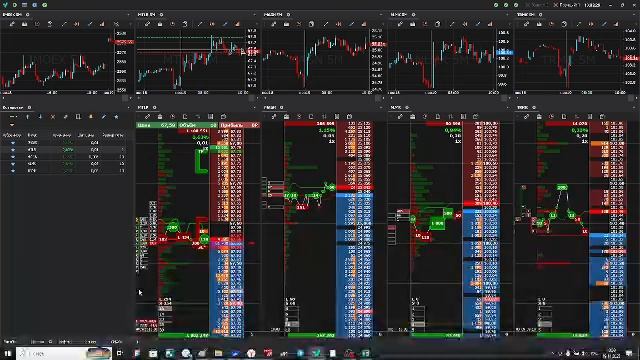The width and height of the screenshot is (640, 360).
Task: Click crossed-tools icon in leftmost chart toolbar
Action: (116, 24)
